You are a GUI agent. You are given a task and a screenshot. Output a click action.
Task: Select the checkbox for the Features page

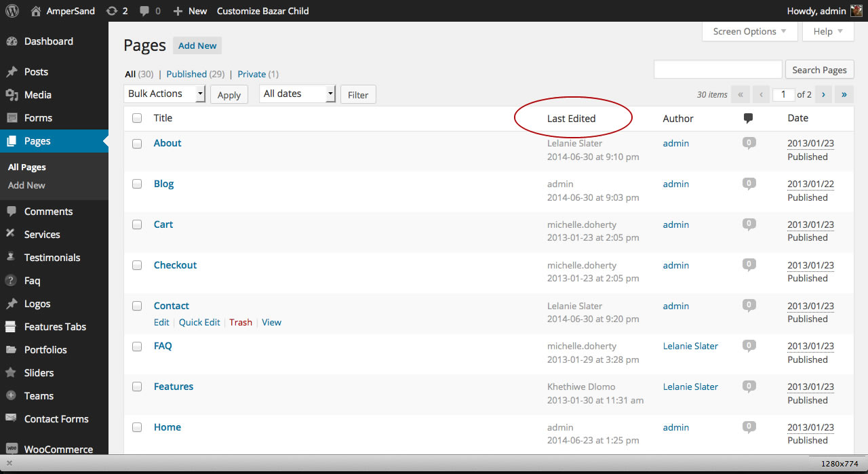click(x=137, y=387)
